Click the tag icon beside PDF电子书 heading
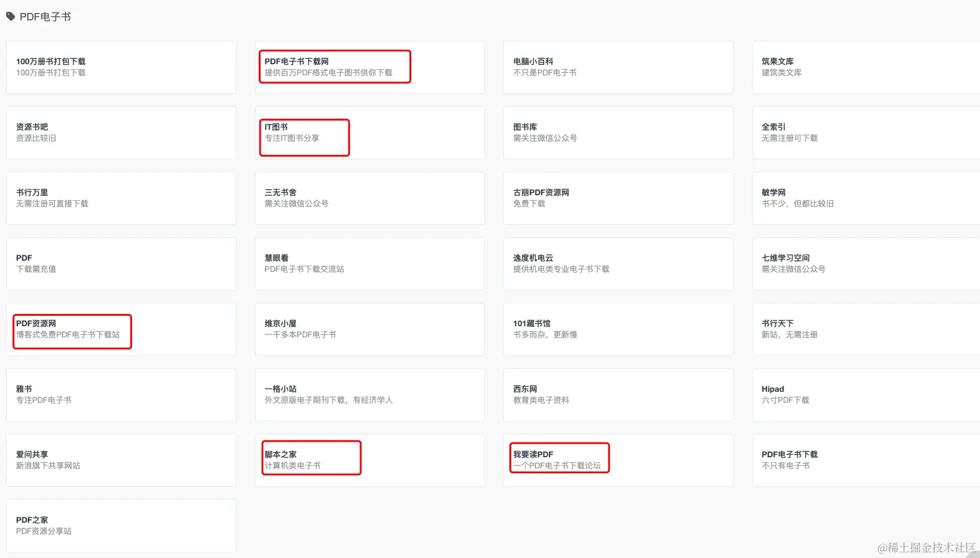 coord(10,17)
